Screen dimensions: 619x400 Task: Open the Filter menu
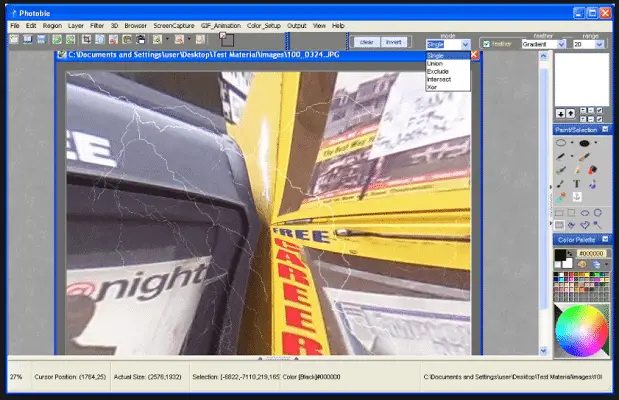[x=97, y=26]
